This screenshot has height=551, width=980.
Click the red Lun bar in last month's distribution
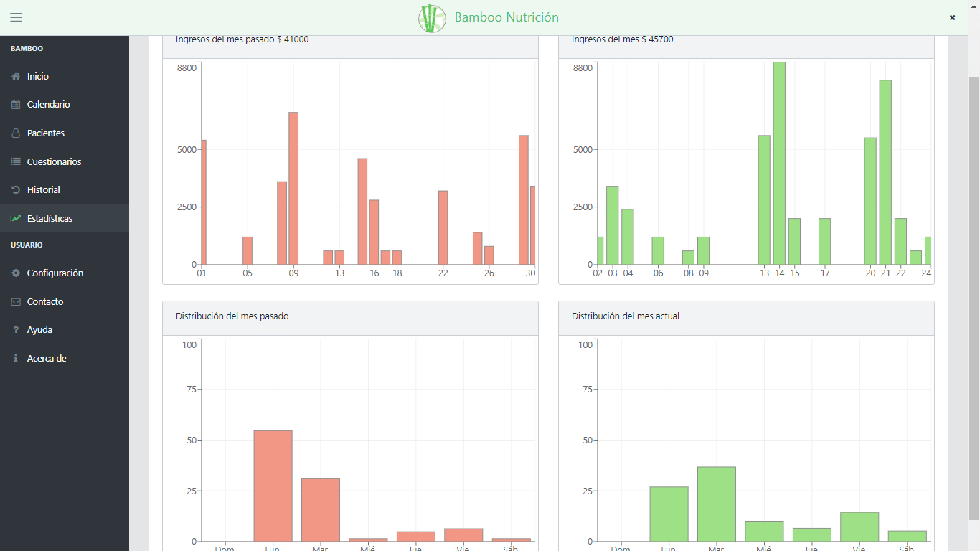click(x=273, y=486)
